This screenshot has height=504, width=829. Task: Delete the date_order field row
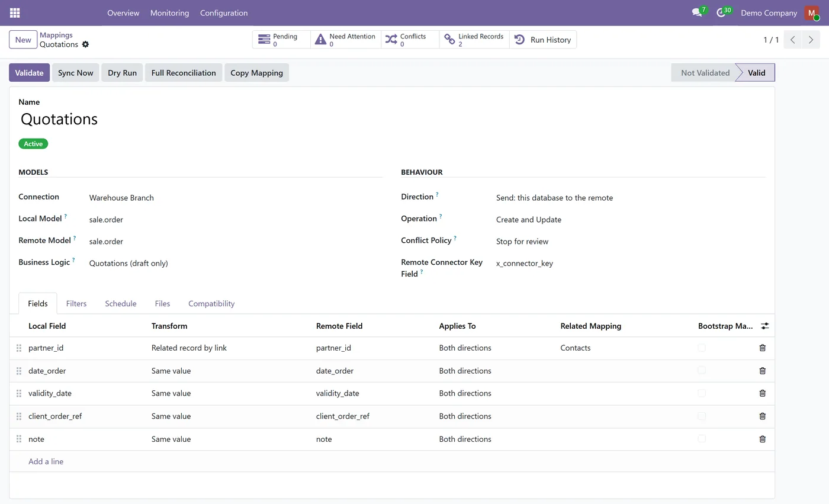pos(762,371)
